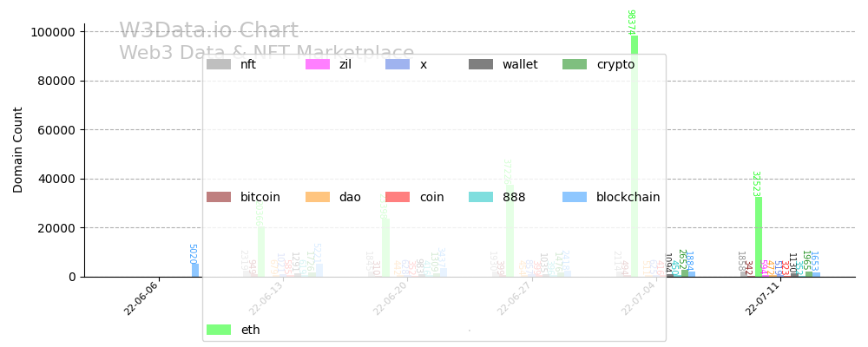The image size is (868, 347).
Task: Click the wallet legend color swatch
Action: click(481, 64)
